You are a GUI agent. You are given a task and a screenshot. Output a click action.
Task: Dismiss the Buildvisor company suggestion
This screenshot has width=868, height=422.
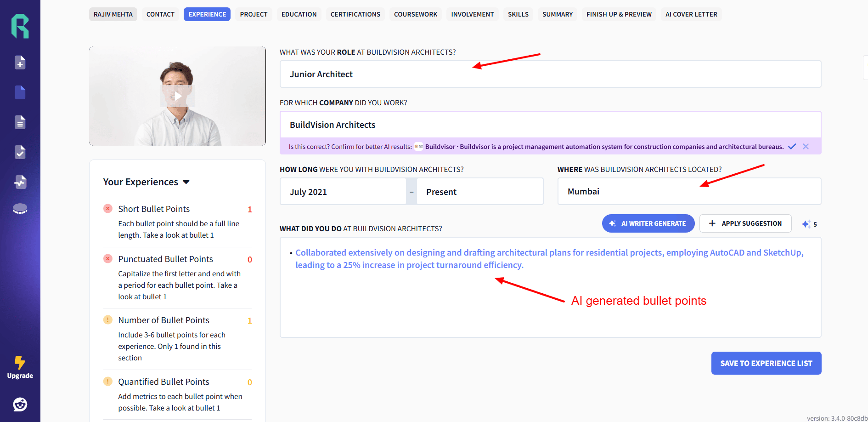click(806, 147)
